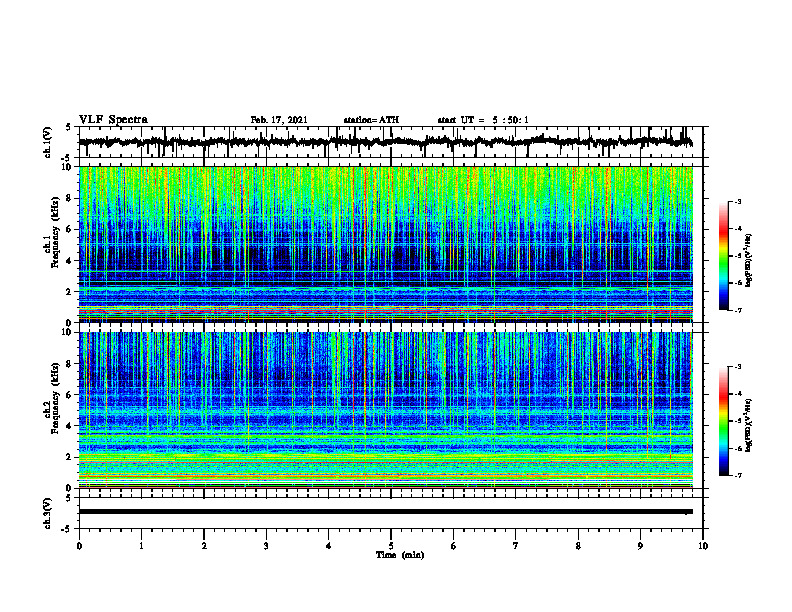Click the '-4' label on ch.2 colorbar
This screenshot has width=792, height=612.
point(737,394)
